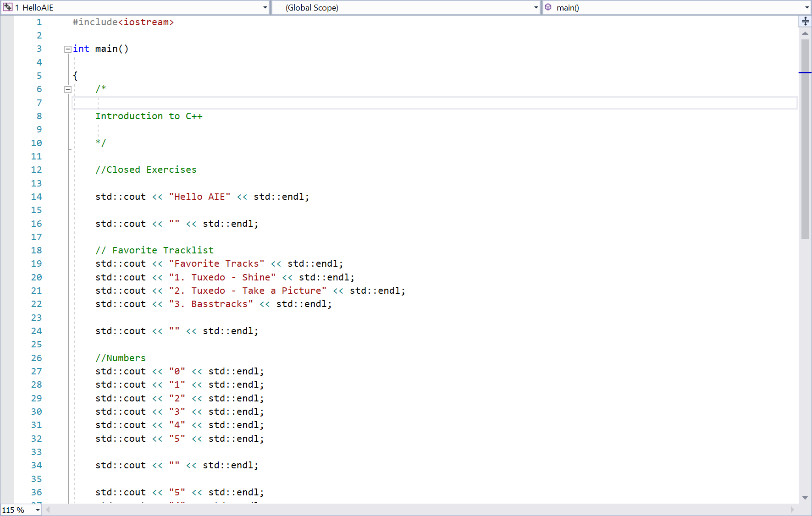The image size is (812, 516).
Task: Open the Global Scope dropdown
Action: (536, 8)
